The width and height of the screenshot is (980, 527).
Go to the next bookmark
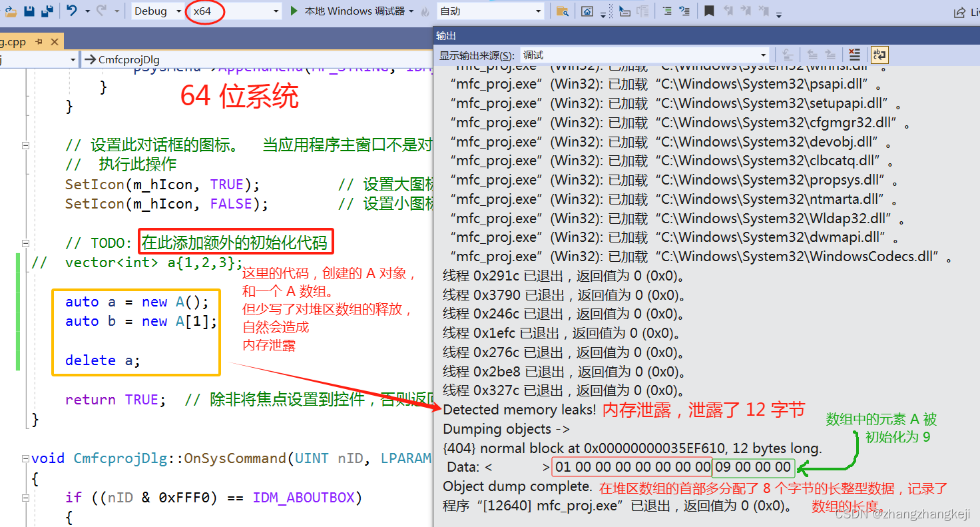coord(746,11)
